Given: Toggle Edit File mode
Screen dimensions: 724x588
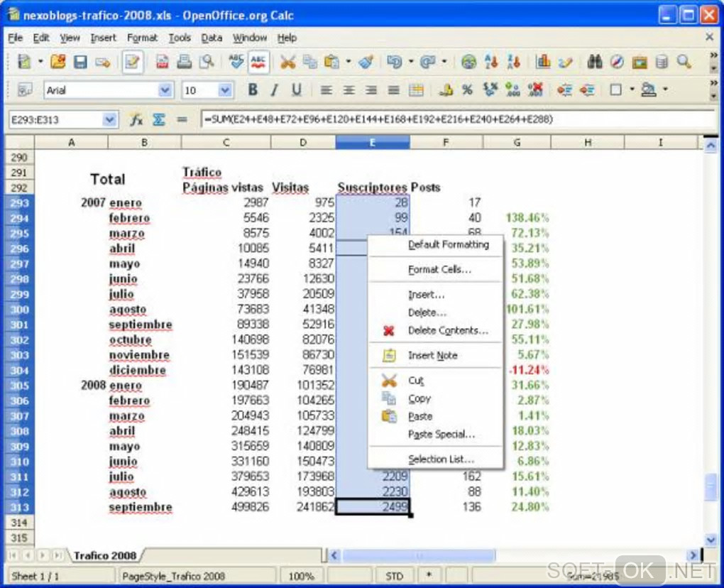Looking at the screenshot, I should point(133,62).
